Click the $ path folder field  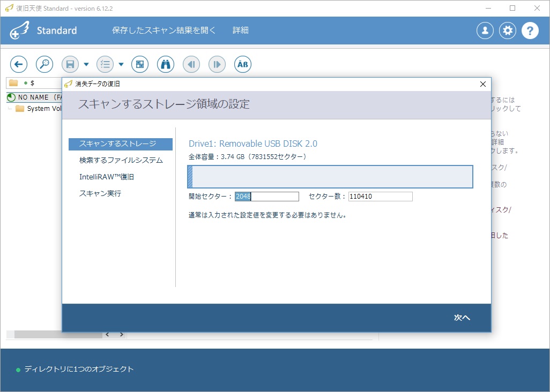pos(34,83)
